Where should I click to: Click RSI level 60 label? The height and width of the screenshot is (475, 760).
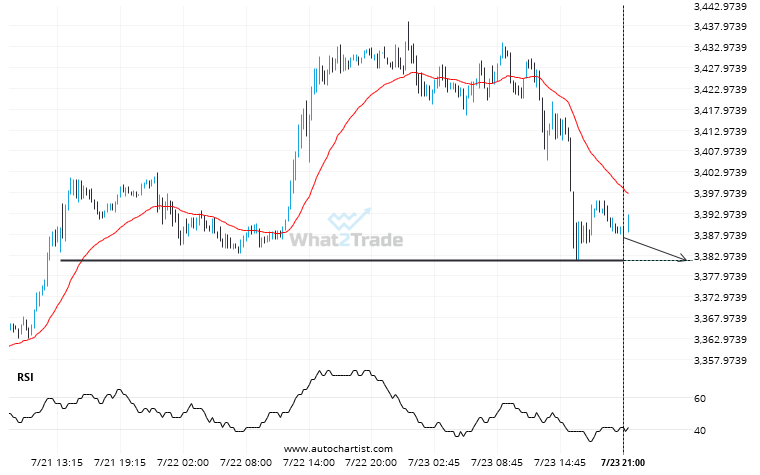coord(700,398)
